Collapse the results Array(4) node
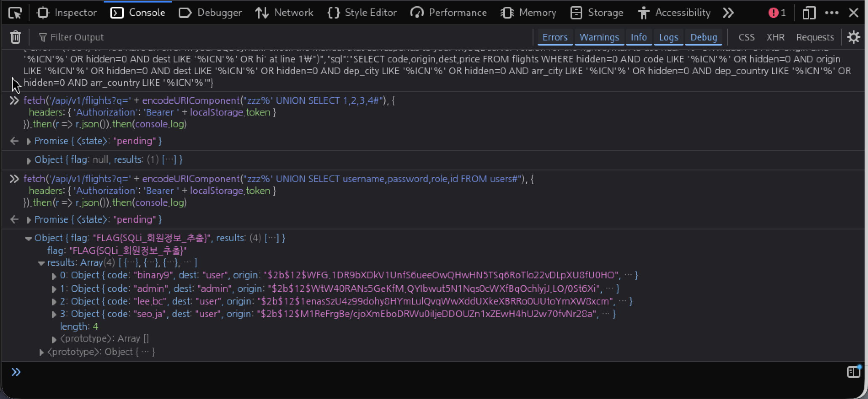Viewport: 868px width, 399px height. click(41, 263)
